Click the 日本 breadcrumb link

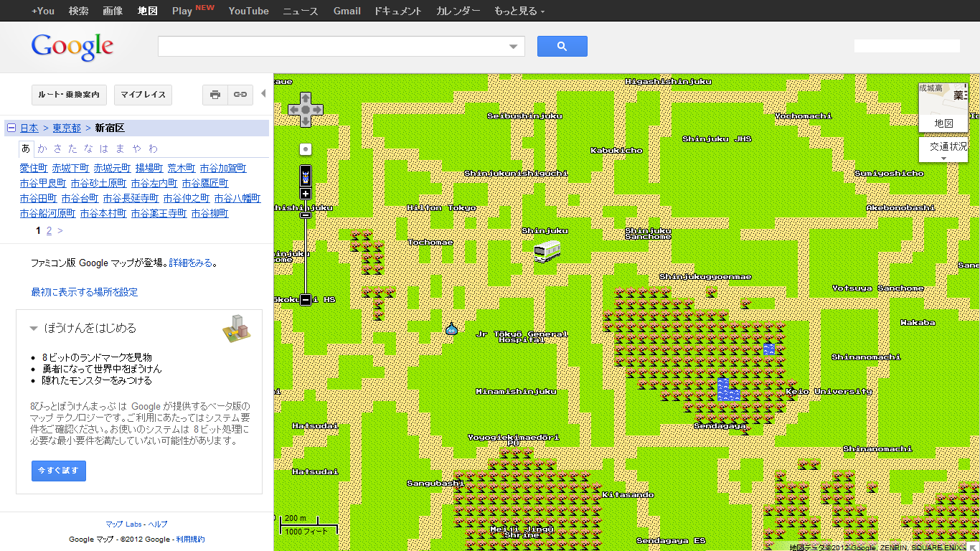pyautogui.click(x=29, y=128)
